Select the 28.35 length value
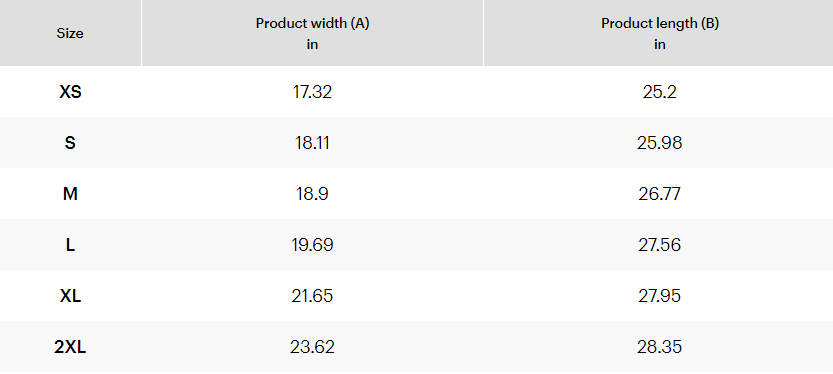Image resolution: width=833 pixels, height=374 pixels. (660, 347)
